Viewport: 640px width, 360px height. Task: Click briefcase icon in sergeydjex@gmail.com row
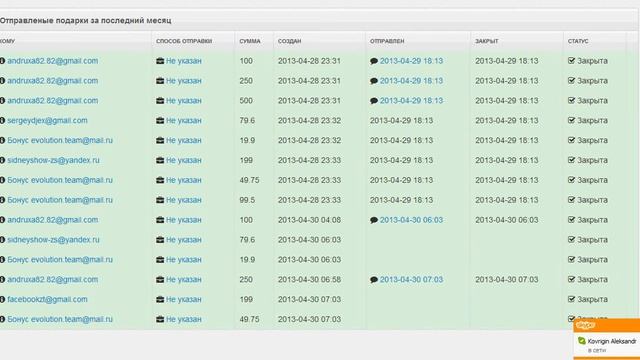160,120
